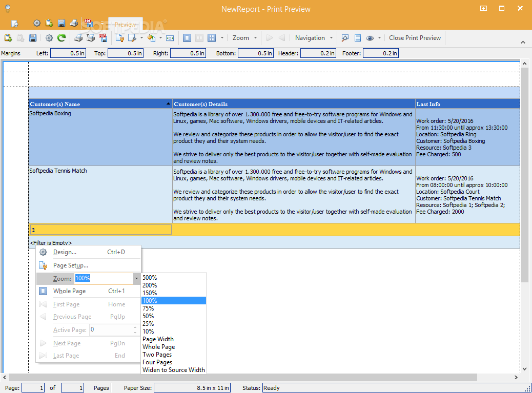532x393 pixels.
Task: Select Widen to Source Width option
Action: coord(173,369)
